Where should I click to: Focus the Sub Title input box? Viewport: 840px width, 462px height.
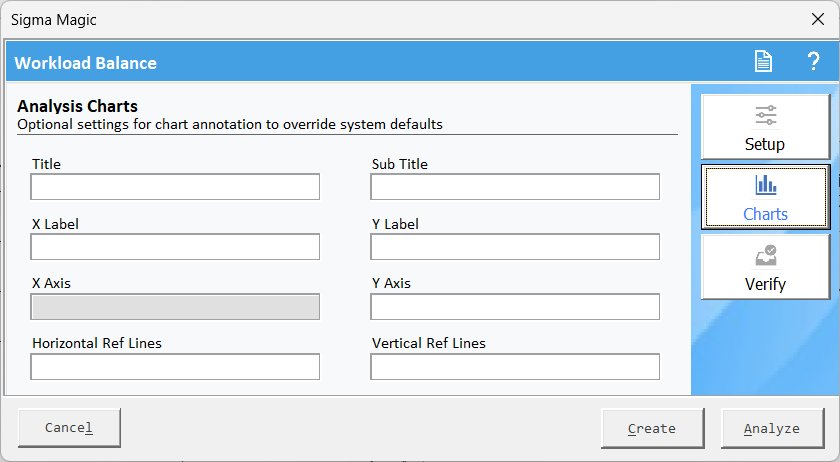(x=515, y=187)
